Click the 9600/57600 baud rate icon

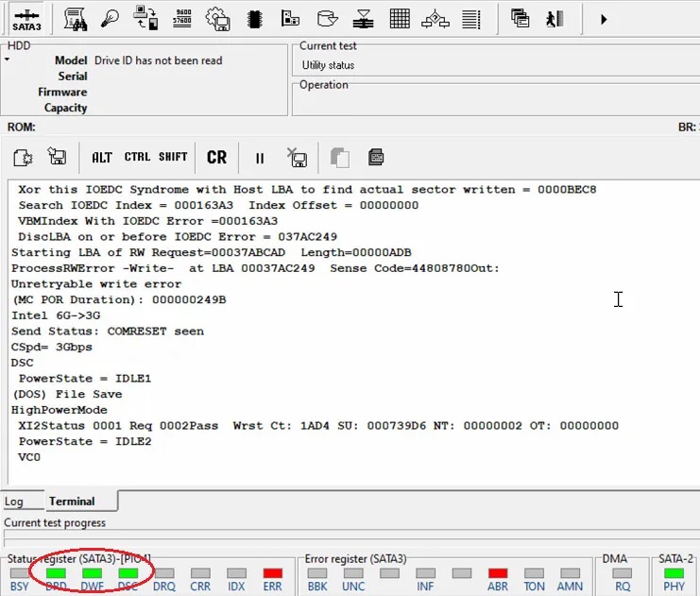click(x=182, y=18)
